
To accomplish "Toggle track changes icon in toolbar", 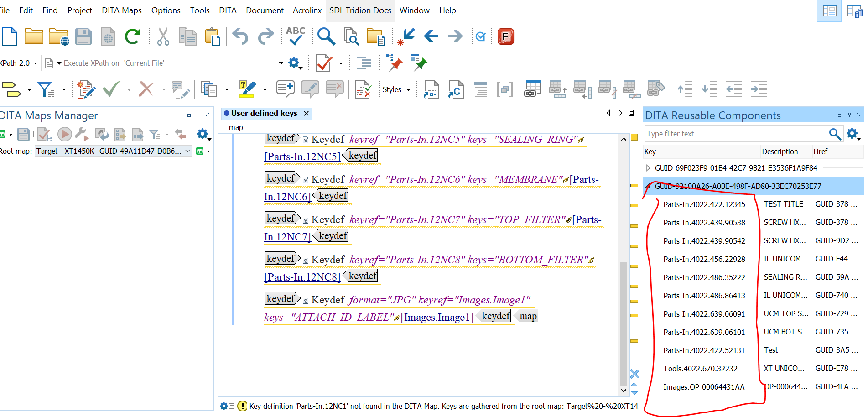I will [86, 89].
